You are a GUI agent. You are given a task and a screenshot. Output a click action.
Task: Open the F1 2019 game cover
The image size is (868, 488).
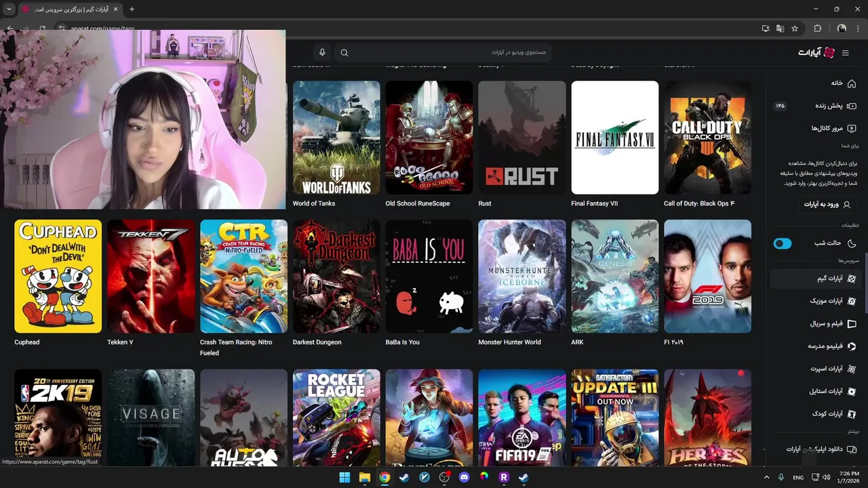click(x=708, y=277)
